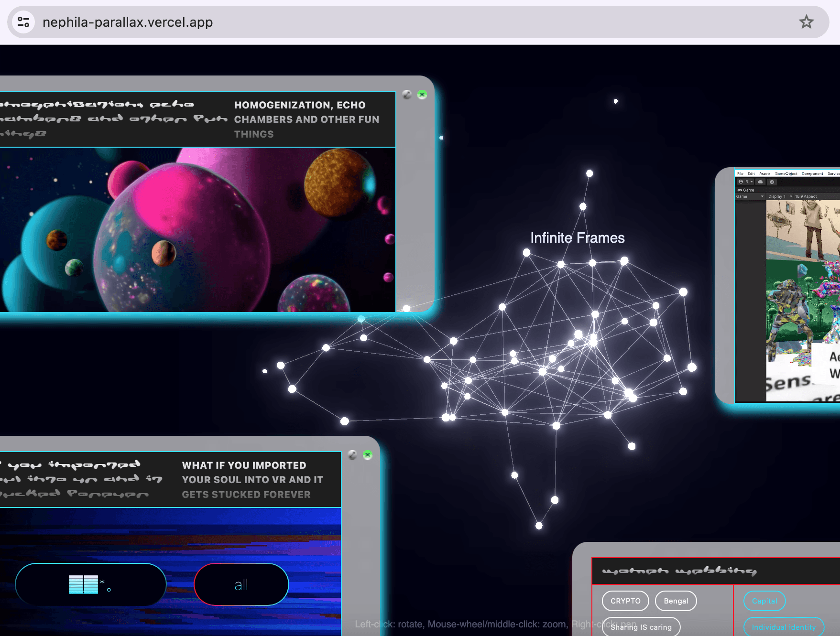Open Assets menu in Unity screenshot card
Image resolution: width=840 pixels, height=636 pixels.
point(765,173)
